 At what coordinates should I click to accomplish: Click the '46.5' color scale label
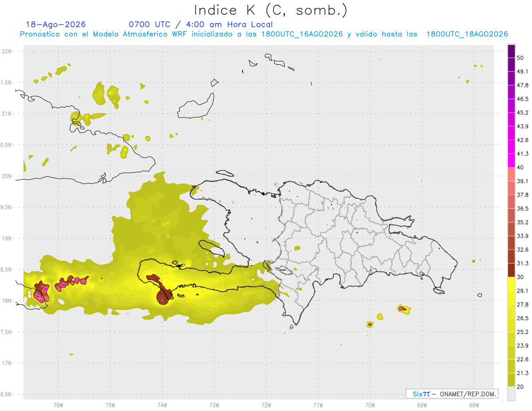point(523,99)
